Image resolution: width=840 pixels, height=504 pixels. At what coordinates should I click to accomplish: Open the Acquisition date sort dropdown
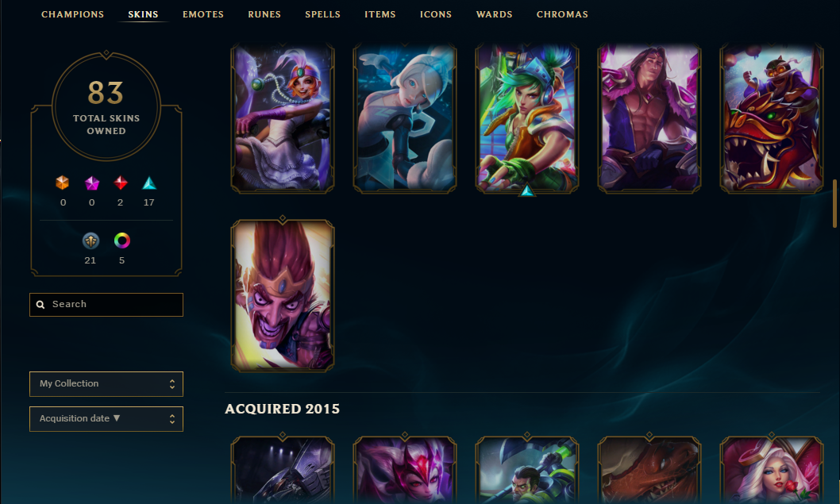pos(106,419)
